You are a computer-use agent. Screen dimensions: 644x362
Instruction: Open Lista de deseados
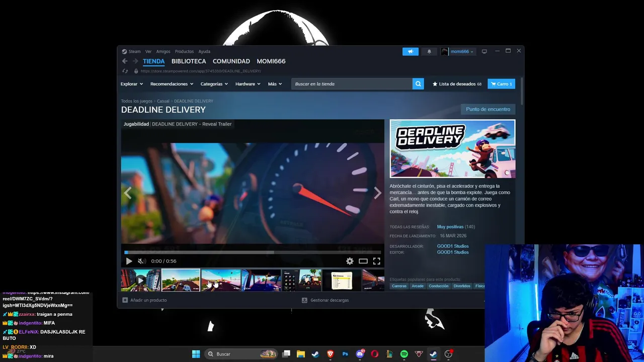(457, 84)
